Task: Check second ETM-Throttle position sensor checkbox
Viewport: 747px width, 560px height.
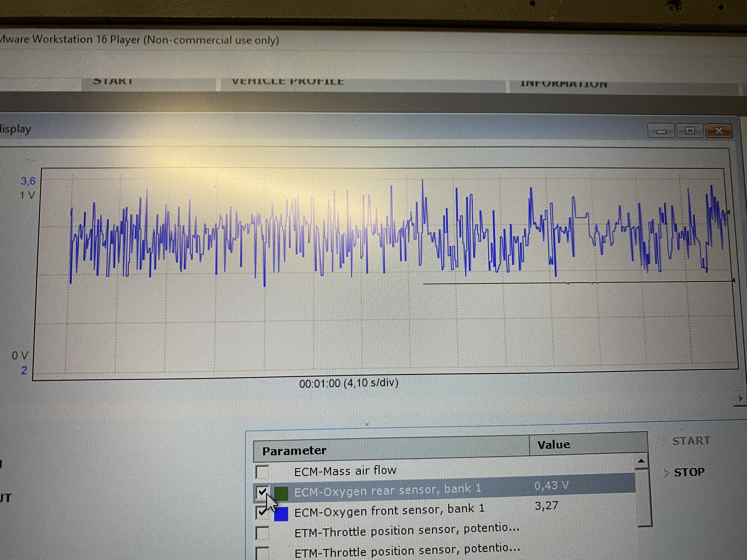Action: pyautogui.click(x=262, y=553)
